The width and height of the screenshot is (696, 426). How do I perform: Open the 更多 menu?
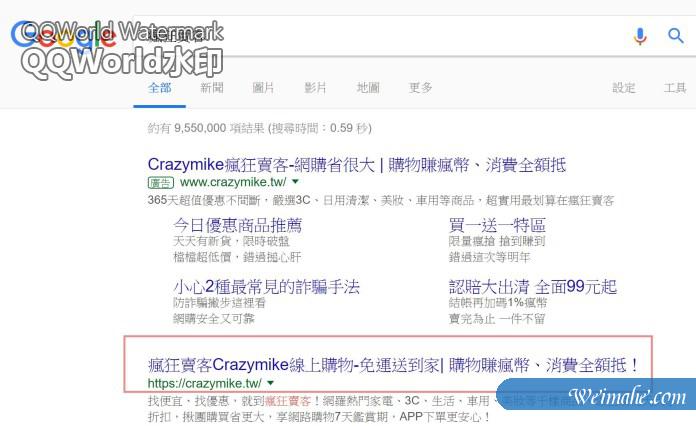click(x=420, y=88)
